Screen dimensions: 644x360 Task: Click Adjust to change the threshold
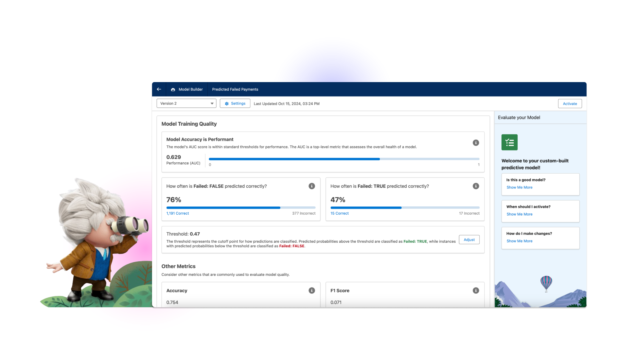(469, 239)
